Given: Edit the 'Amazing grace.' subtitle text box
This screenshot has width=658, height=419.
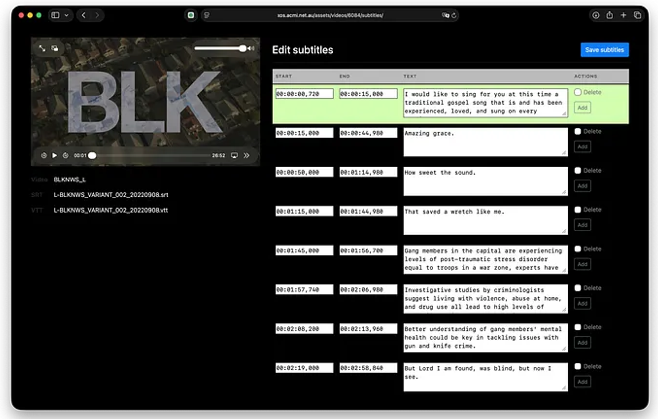Looking at the screenshot, I should 486,142.
